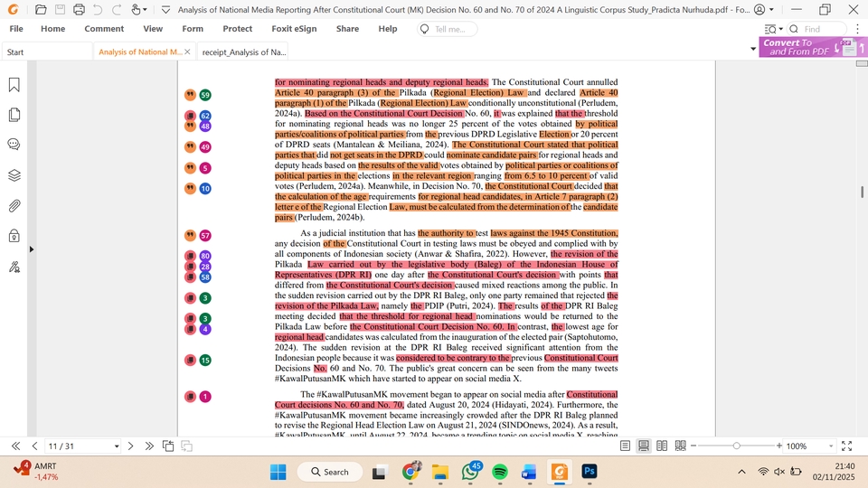Click the Convert To and From PDF banner

(x=800, y=47)
